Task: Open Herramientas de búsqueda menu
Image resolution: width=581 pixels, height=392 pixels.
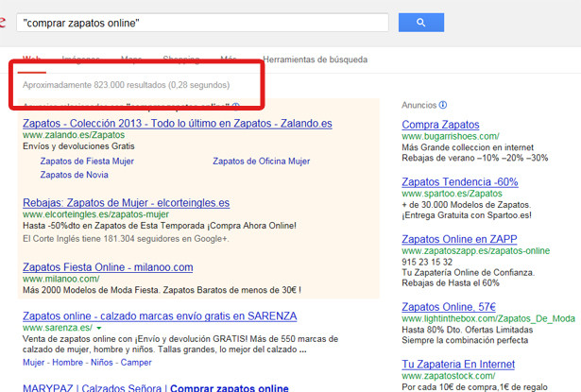Action: coord(315,60)
